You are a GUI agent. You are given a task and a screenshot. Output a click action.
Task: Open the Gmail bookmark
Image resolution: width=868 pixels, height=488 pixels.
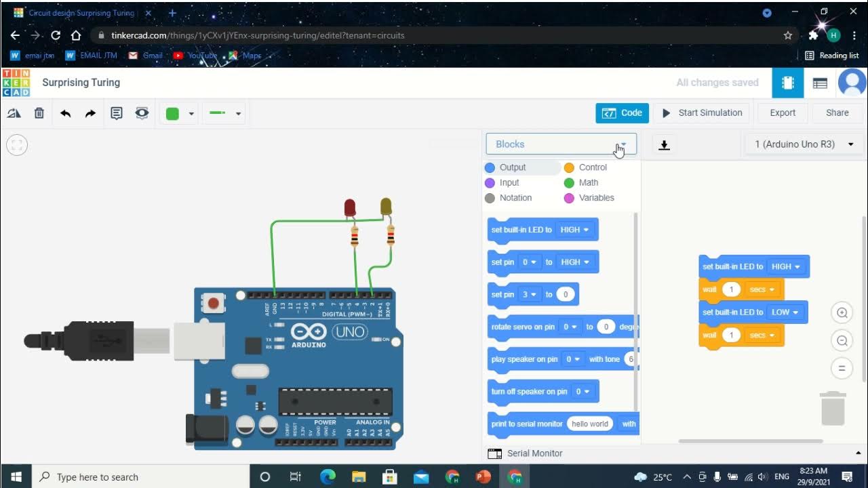[146, 56]
